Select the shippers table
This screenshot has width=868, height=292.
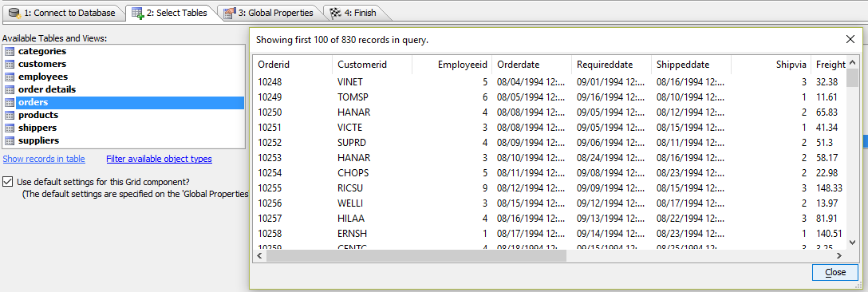pos(37,128)
